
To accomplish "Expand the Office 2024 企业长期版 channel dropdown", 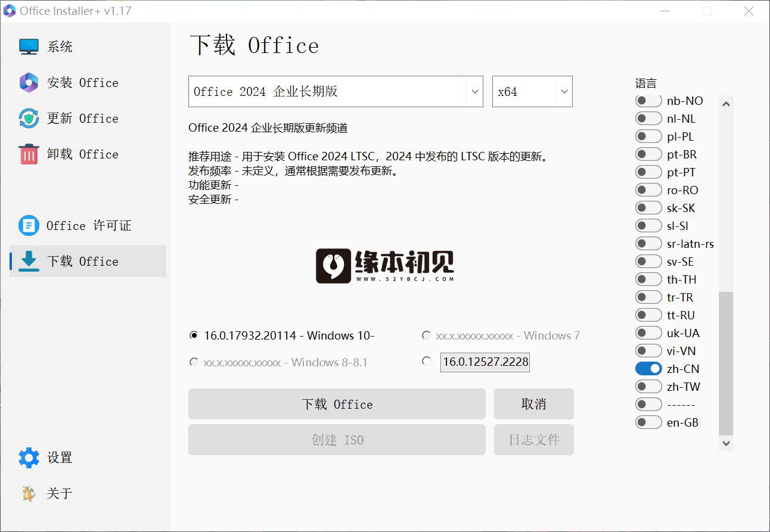I will [336, 91].
